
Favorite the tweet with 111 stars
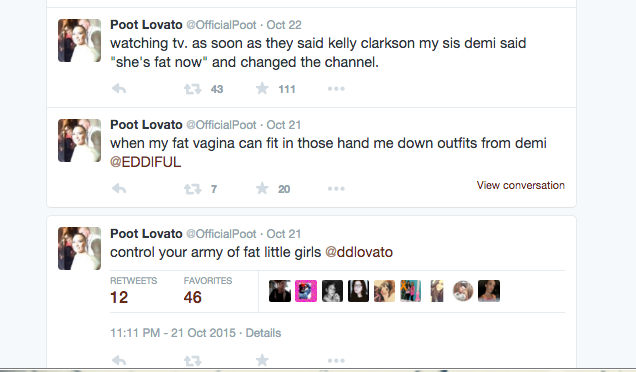click(262, 88)
